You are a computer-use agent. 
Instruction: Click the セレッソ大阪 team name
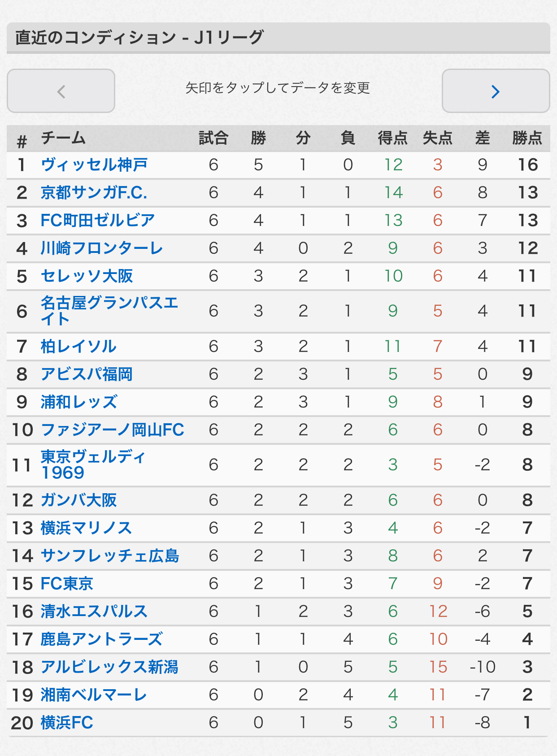pos(87,276)
